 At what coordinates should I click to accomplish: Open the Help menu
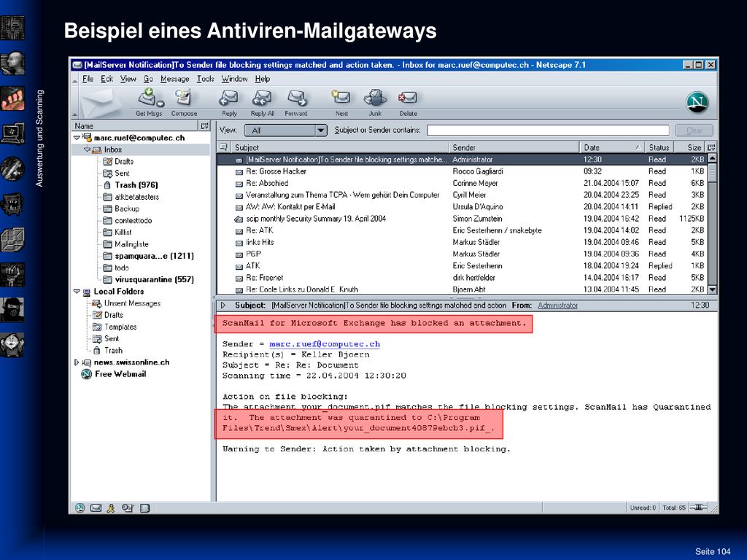pyautogui.click(x=263, y=79)
